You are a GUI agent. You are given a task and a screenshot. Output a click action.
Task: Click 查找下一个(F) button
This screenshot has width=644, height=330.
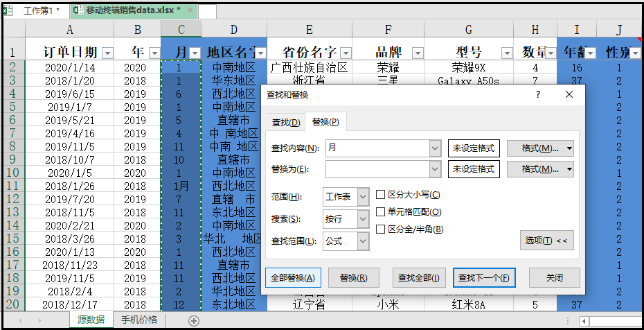484,278
